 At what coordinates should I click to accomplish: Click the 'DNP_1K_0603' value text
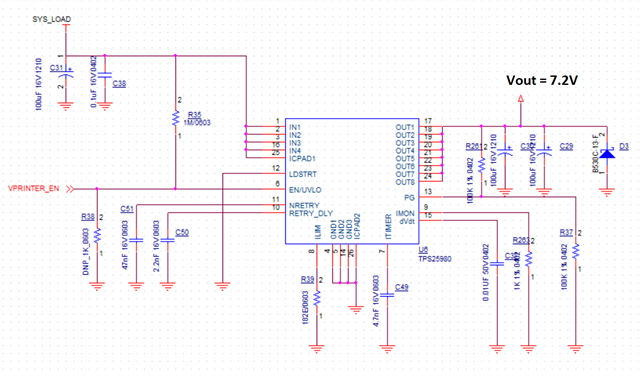pos(86,251)
